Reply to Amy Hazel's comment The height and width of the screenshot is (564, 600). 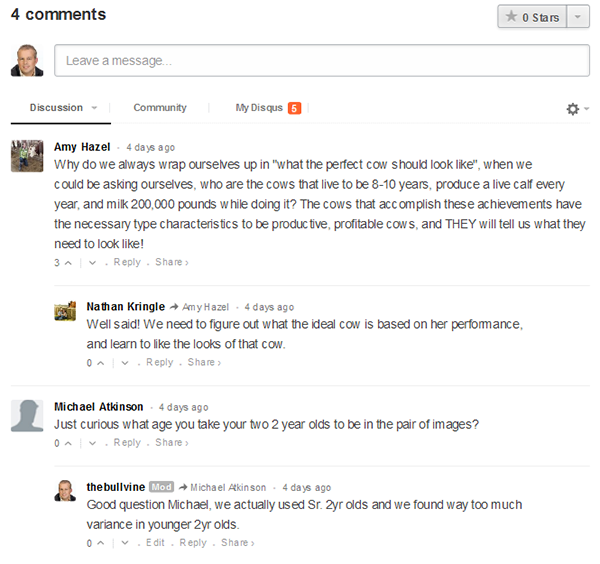tap(127, 263)
